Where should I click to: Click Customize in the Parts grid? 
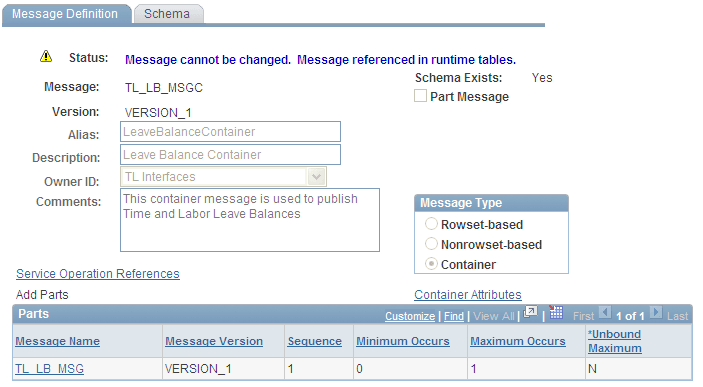(x=410, y=316)
